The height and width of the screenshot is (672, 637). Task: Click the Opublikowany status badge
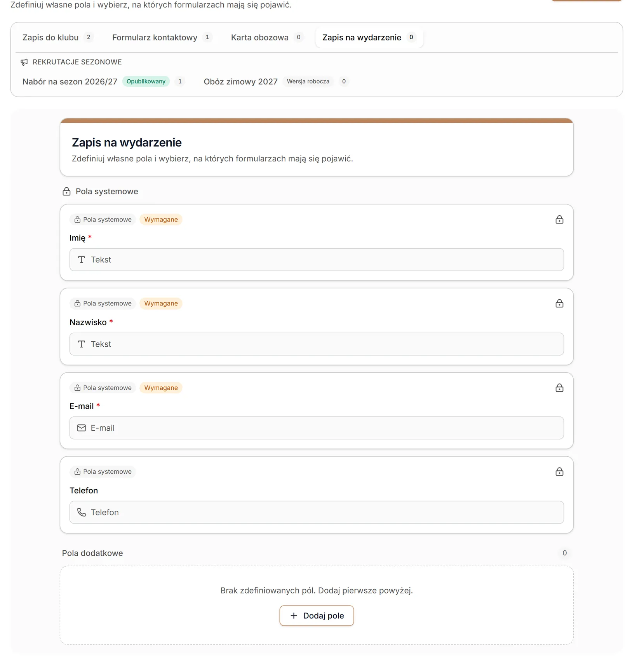tap(146, 82)
